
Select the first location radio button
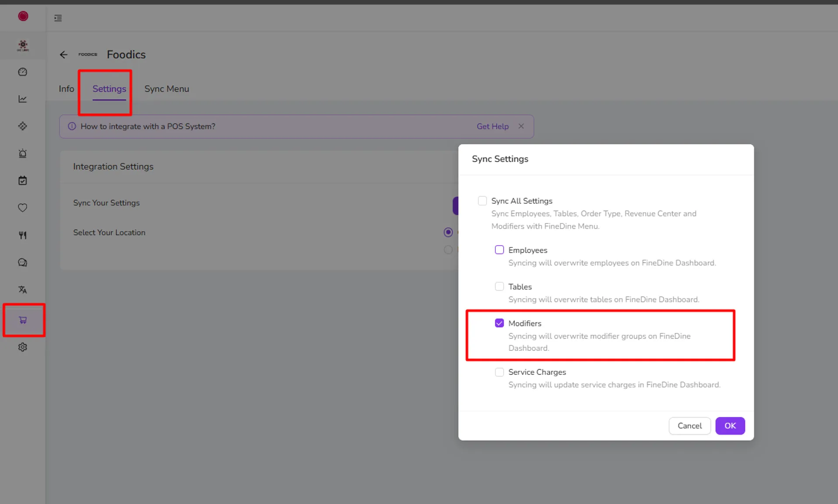tap(448, 232)
